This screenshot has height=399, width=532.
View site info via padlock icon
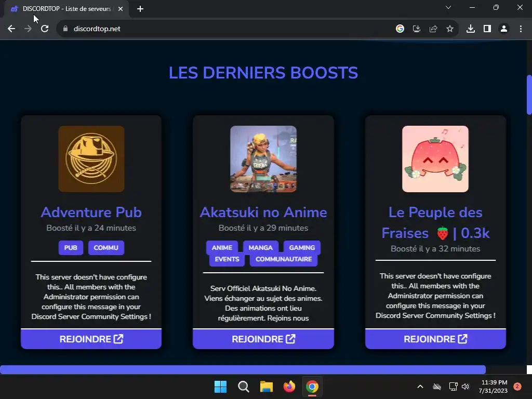[65, 29]
